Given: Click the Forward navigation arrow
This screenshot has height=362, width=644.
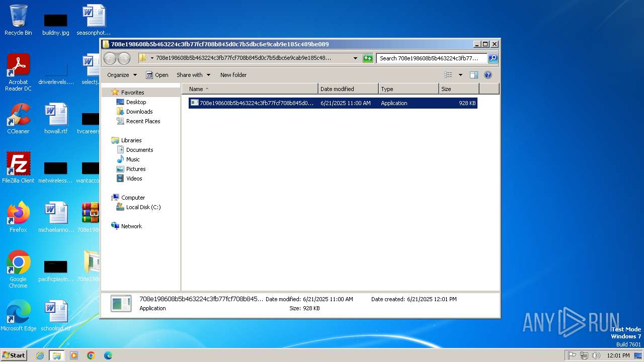Looking at the screenshot, I should (x=124, y=58).
